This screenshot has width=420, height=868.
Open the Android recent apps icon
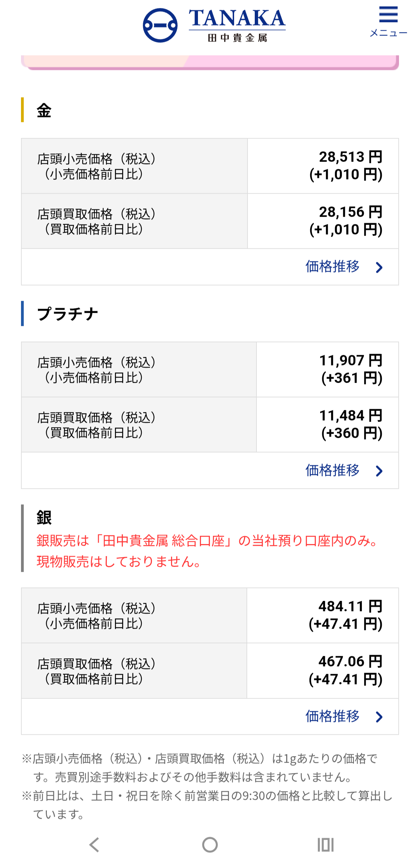326,845
